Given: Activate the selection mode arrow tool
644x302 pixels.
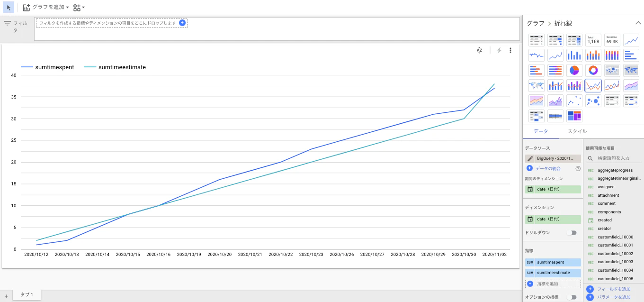Looking at the screenshot, I should click(x=9, y=7).
